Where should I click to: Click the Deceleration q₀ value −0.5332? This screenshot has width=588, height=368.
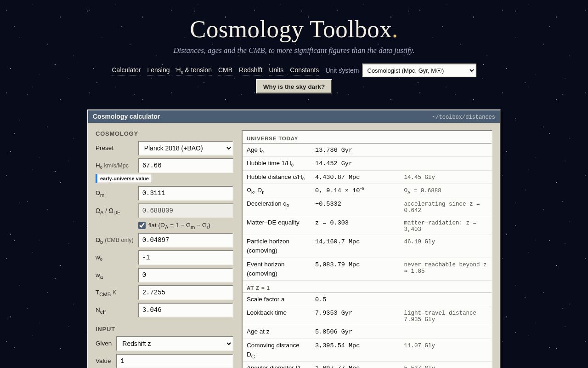coord(328,204)
